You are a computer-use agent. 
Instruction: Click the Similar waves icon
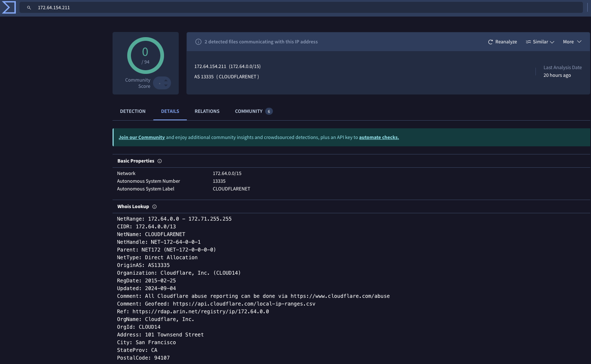528,42
